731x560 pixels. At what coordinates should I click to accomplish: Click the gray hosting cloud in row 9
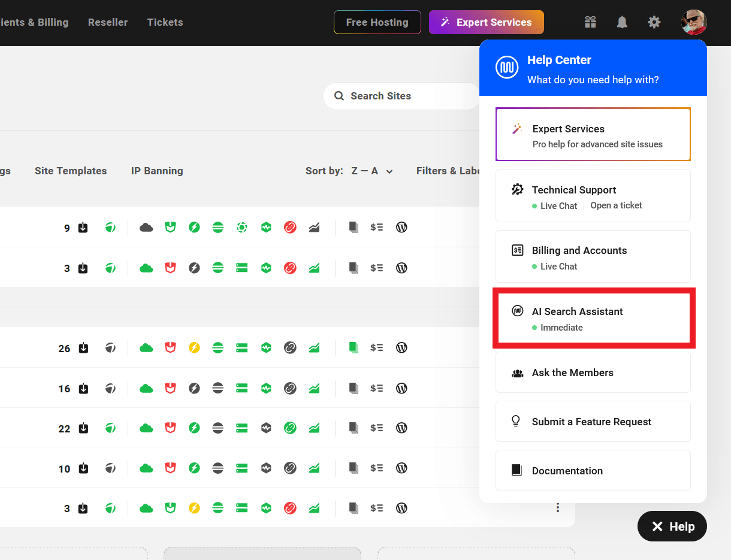(x=146, y=228)
